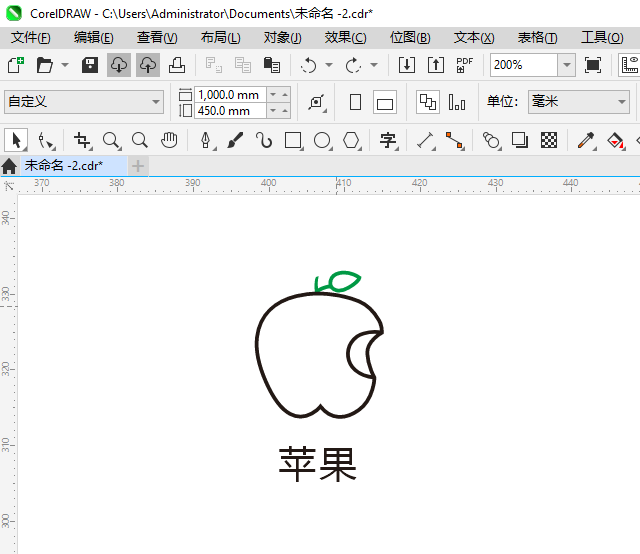Click the 200% zoom level field
The width and height of the screenshot is (640, 554).
[x=524, y=65]
